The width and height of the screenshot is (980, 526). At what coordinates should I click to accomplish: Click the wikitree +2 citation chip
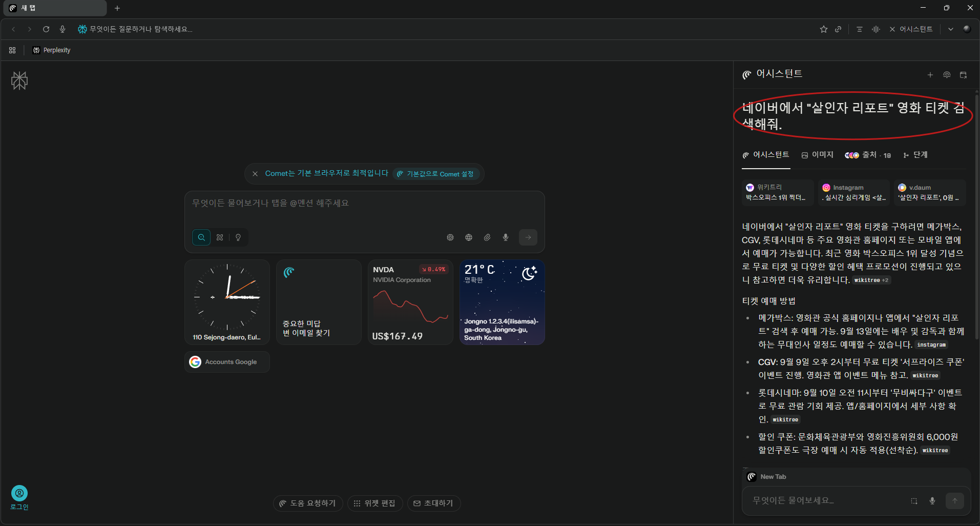pyautogui.click(x=871, y=280)
